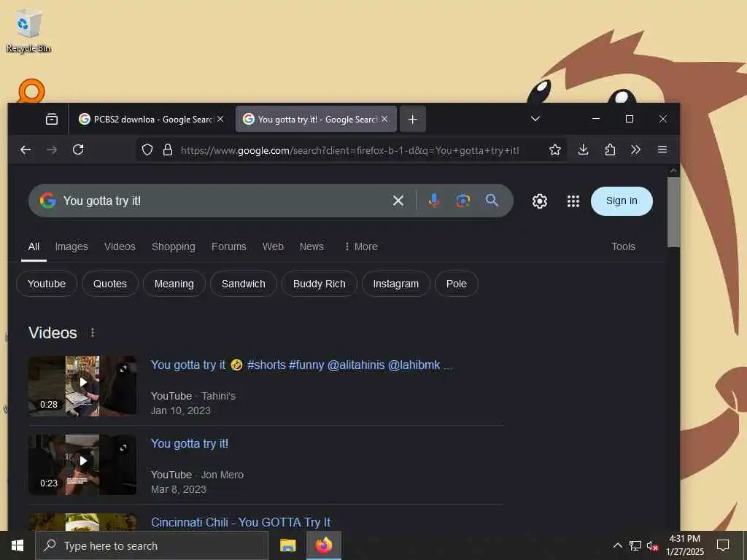Open Videos section three-dot options
Viewport: 747px width, 560px height.
(x=93, y=332)
